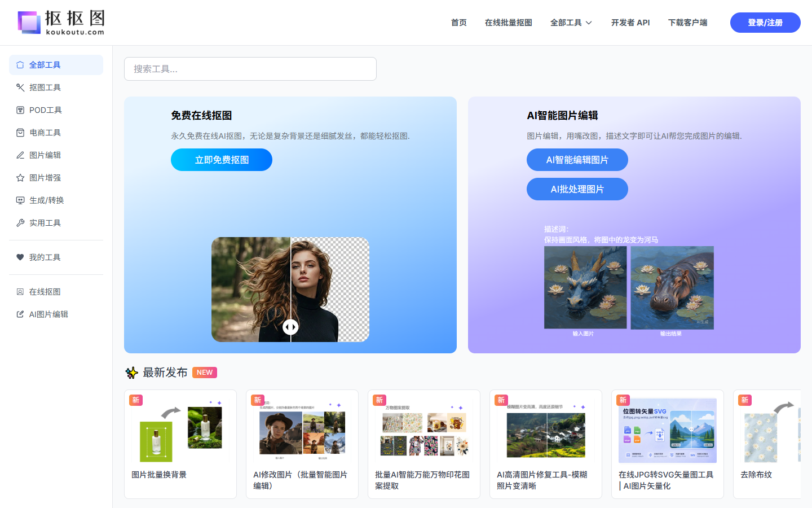
Task: Open the AI高清图片修复工具 card
Action: [546, 444]
